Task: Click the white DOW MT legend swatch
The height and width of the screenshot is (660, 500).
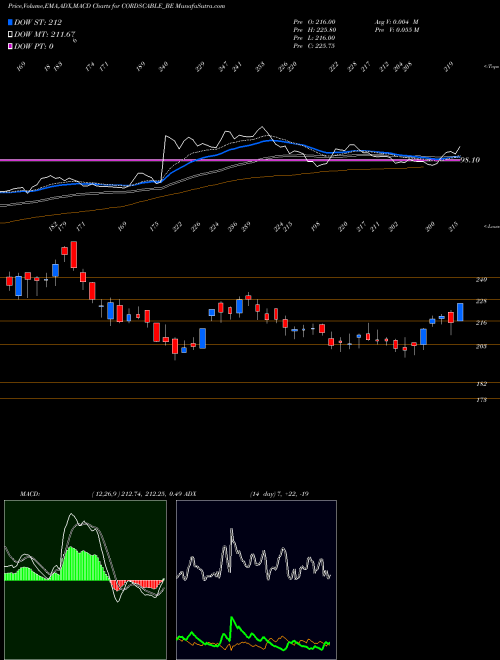Action: coord(11,35)
